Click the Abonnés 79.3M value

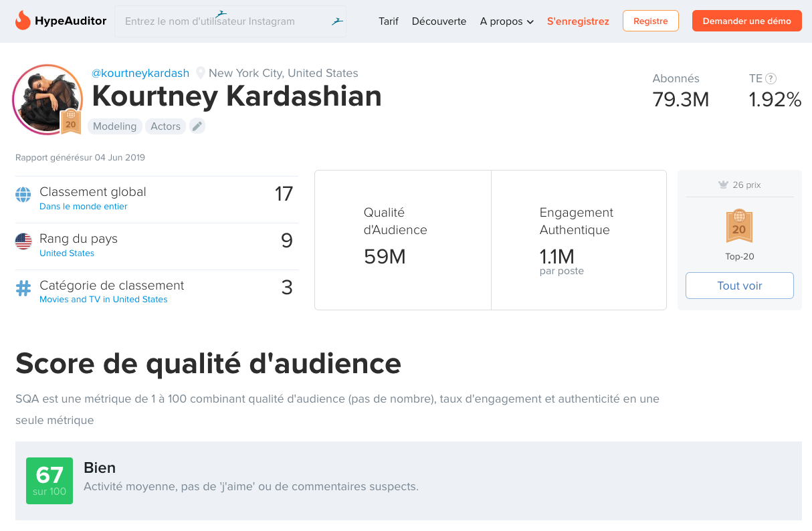pyautogui.click(x=680, y=100)
